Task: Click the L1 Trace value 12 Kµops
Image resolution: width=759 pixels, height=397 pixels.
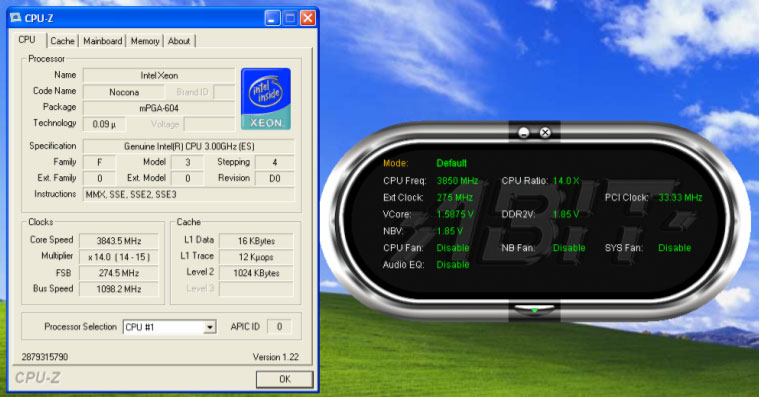Action: pyautogui.click(x=256, y=257)
